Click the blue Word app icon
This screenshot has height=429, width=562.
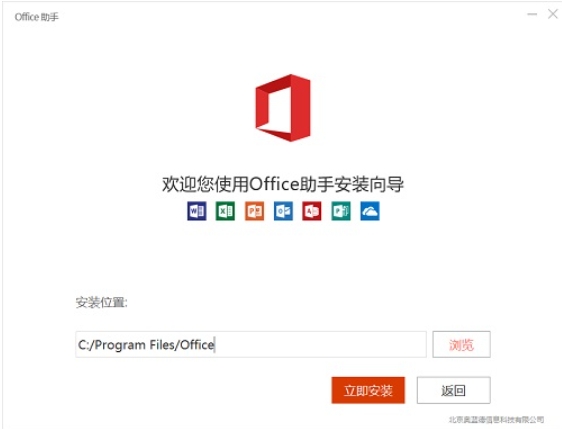point(197,211)
